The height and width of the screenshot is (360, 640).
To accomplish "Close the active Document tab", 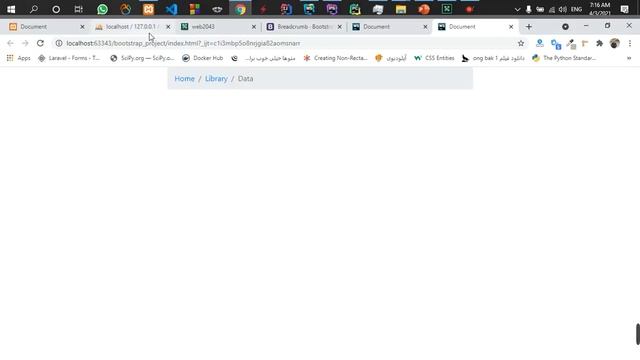I will point(511,27).
